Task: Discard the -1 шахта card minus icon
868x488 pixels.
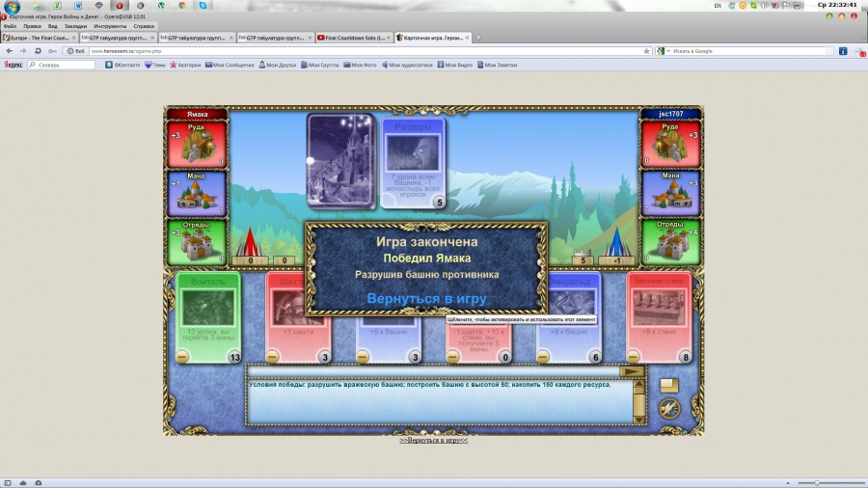Action: [x=453, y=357]
